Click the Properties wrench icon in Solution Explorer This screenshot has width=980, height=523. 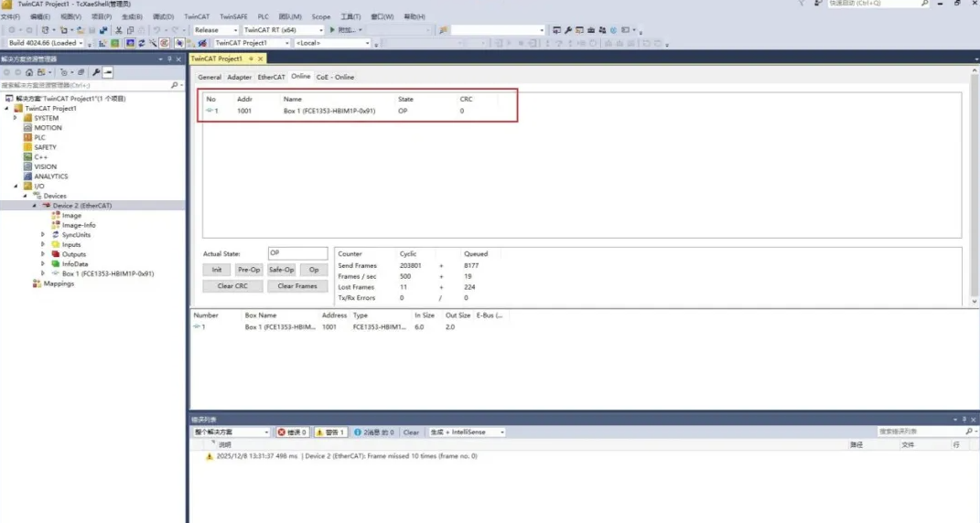pos(96,72)
